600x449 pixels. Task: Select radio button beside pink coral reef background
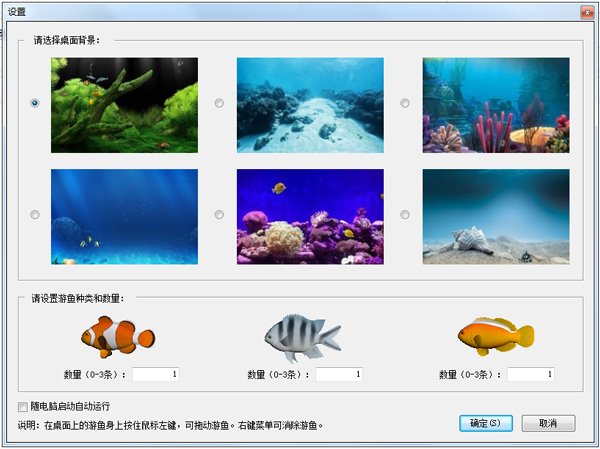click(405, 103)
